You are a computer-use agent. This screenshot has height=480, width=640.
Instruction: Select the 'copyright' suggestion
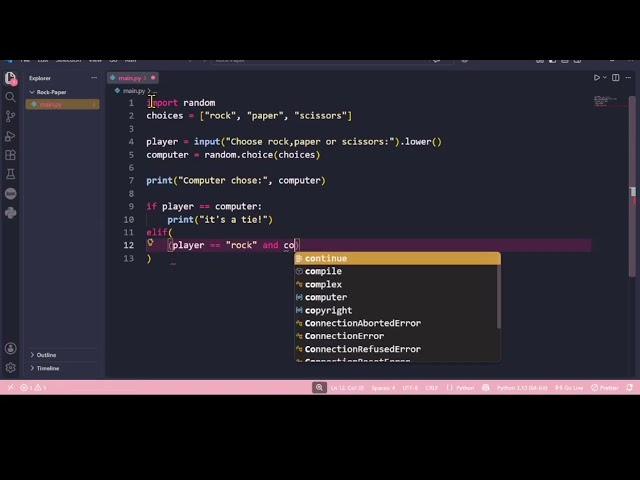(396, 310)
